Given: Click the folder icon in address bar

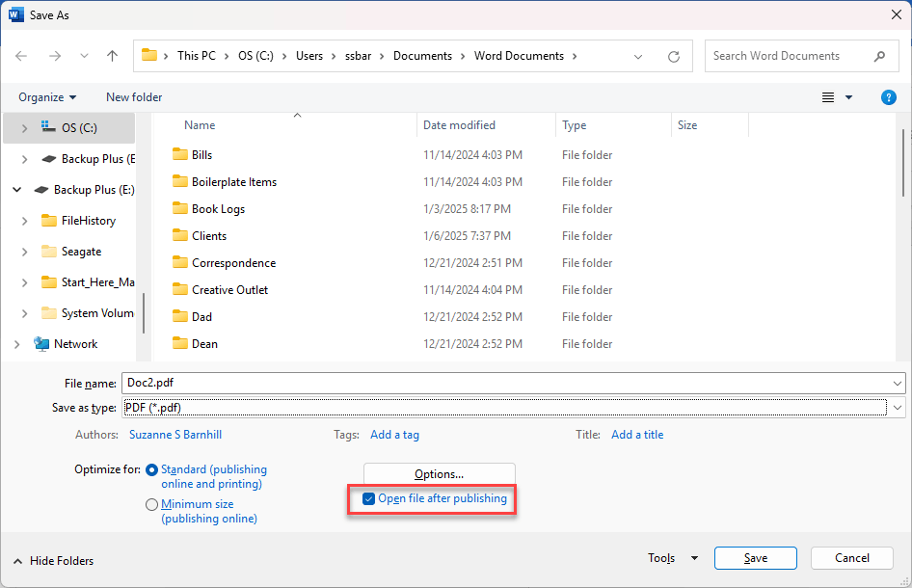Looking at the screenshot, I should pyautogui.click(x=149, y=55).
